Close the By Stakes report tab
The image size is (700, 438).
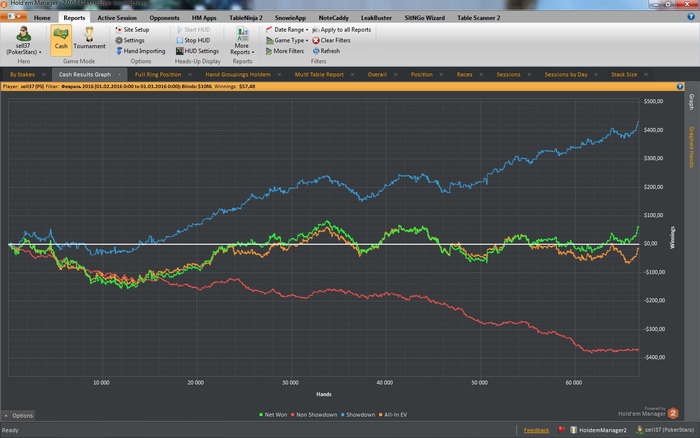43,75
